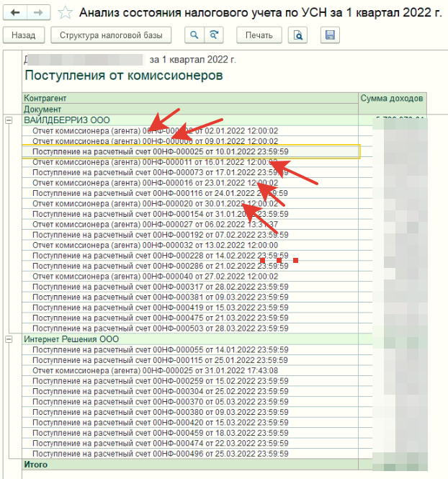Collapse the ВАЙЛДБЕРРИЗ ООО group
The image size is (448, 479).
tap(9, 120)
